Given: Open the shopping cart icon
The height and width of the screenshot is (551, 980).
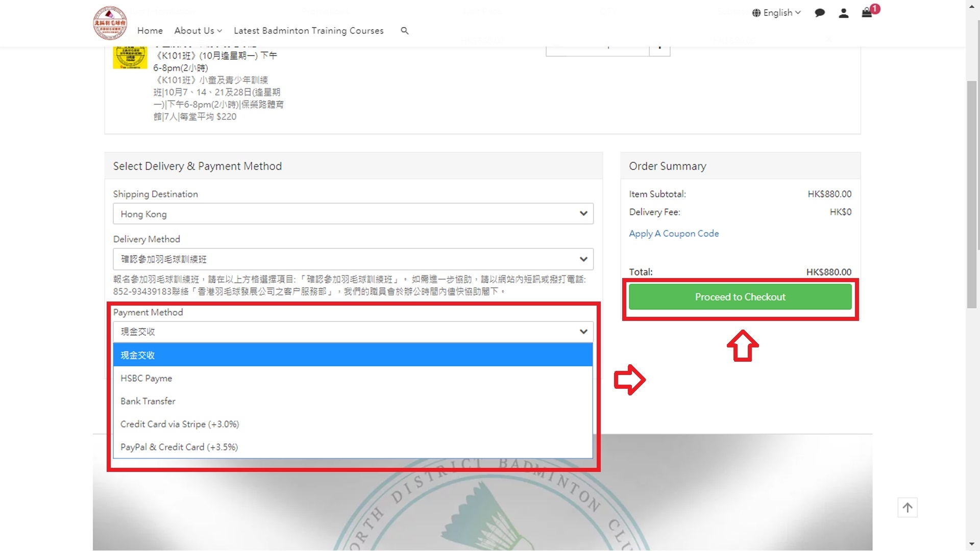Looking at the screenshot, I should (x=867, y=13).
